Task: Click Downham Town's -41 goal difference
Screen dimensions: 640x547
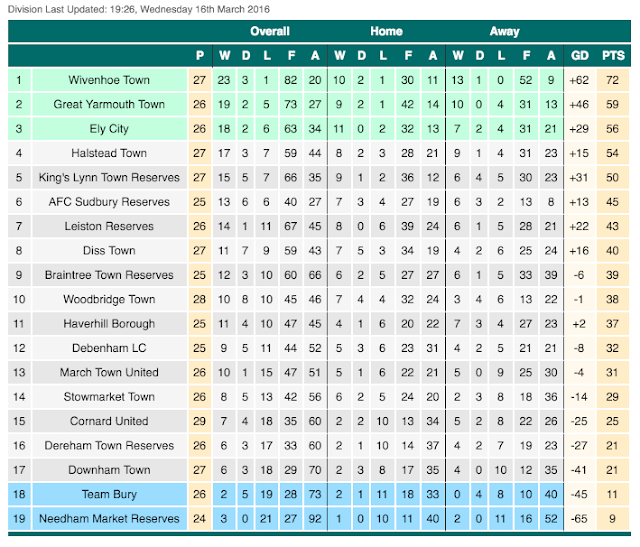Action: pos(579,470)
